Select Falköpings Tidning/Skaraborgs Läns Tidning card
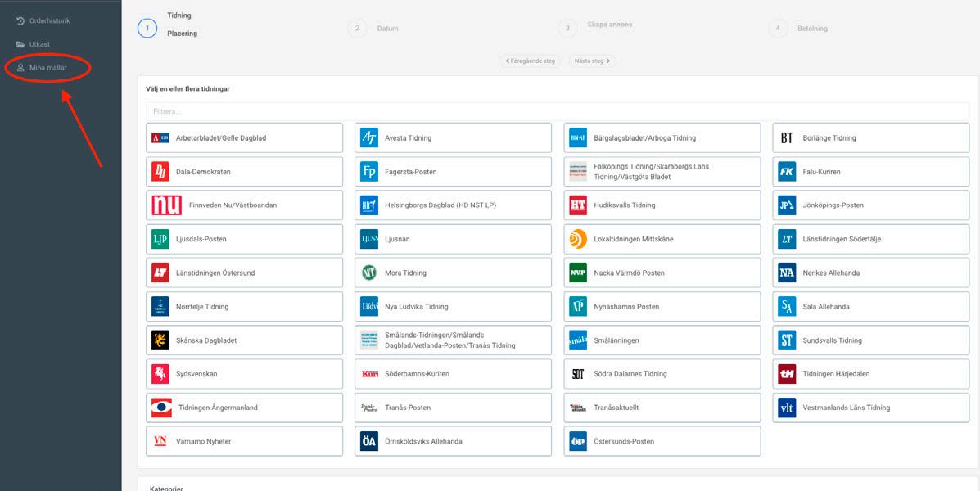 pyautogui.click(x=662, y=172)
